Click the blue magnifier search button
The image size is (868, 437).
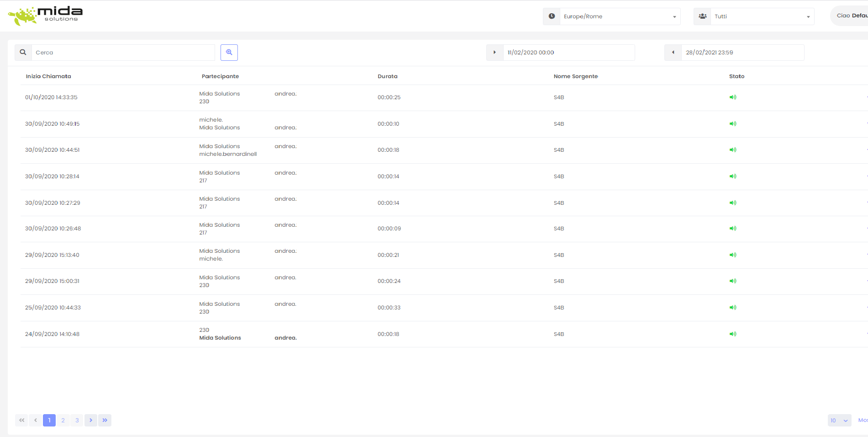(229, 52)
